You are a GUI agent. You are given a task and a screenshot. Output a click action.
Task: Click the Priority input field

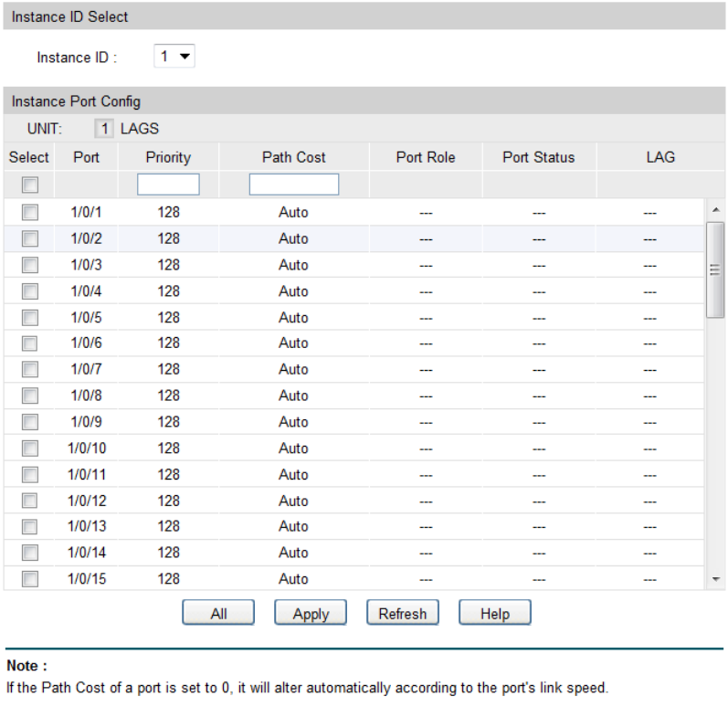[168, 185]
